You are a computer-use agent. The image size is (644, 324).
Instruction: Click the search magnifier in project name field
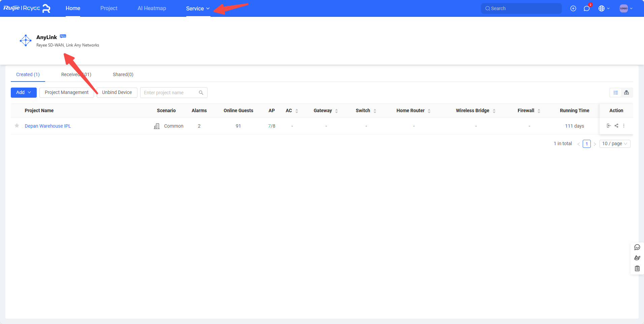tap(201, 93)
